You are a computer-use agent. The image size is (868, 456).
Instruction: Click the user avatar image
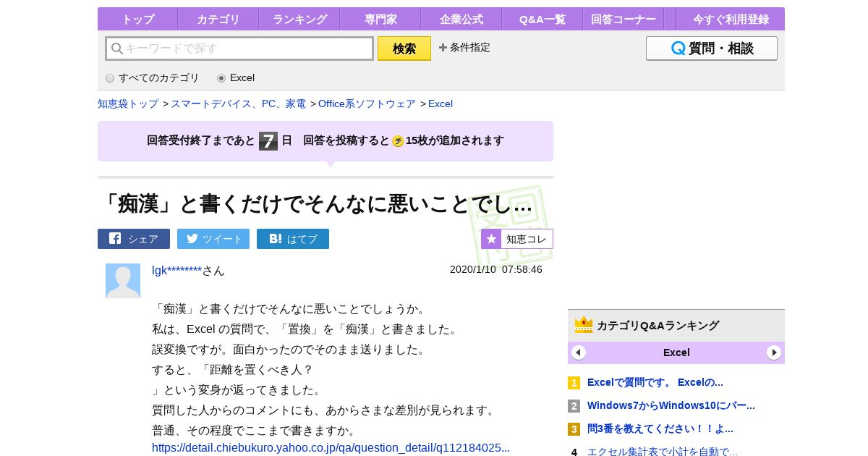(123, 281)
